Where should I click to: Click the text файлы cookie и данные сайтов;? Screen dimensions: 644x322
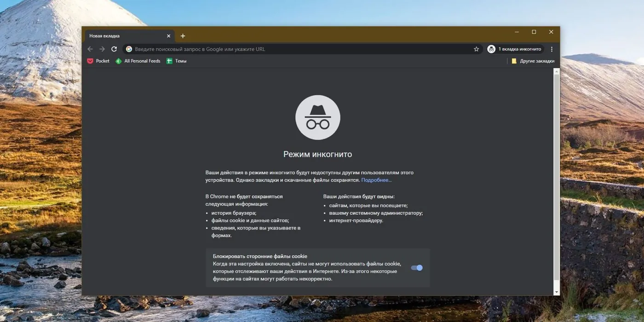point(250,220)
